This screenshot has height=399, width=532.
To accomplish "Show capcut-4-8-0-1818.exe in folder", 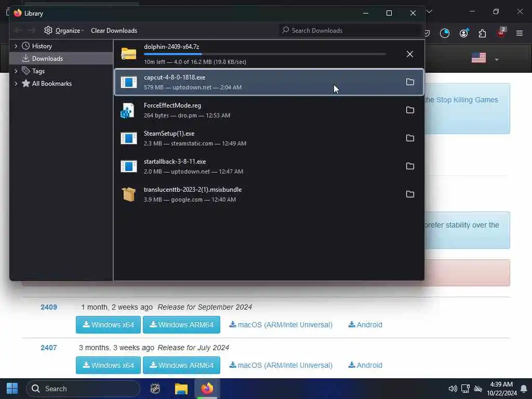I will click(410, 82).
